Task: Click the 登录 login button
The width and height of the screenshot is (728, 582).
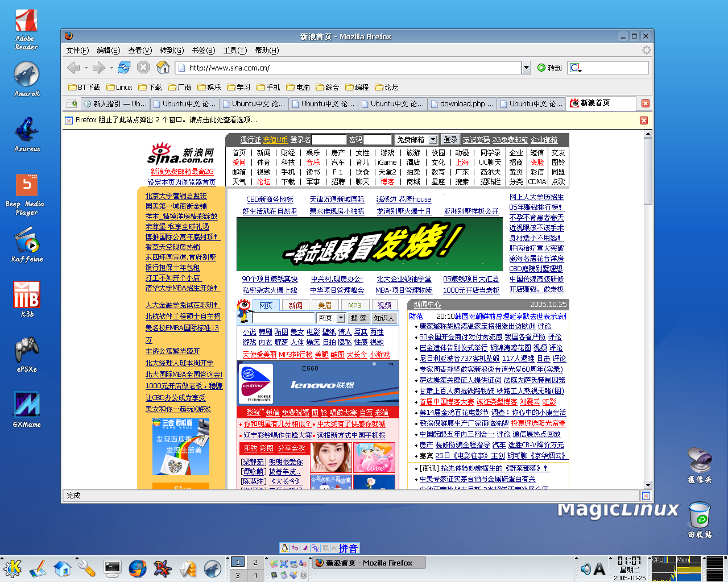Action: coord(450,140)
